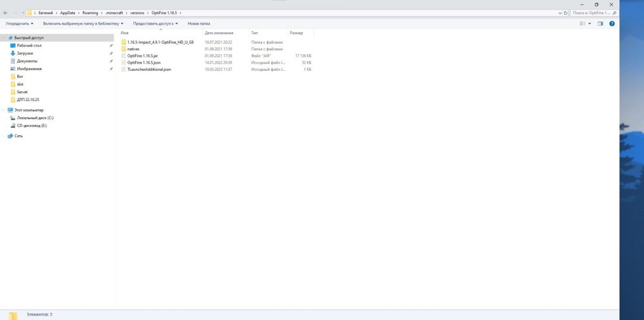Open 'Включить выбранную папку в библиотеку' menu
Screen dimensions: 644x320
[83, 24]
